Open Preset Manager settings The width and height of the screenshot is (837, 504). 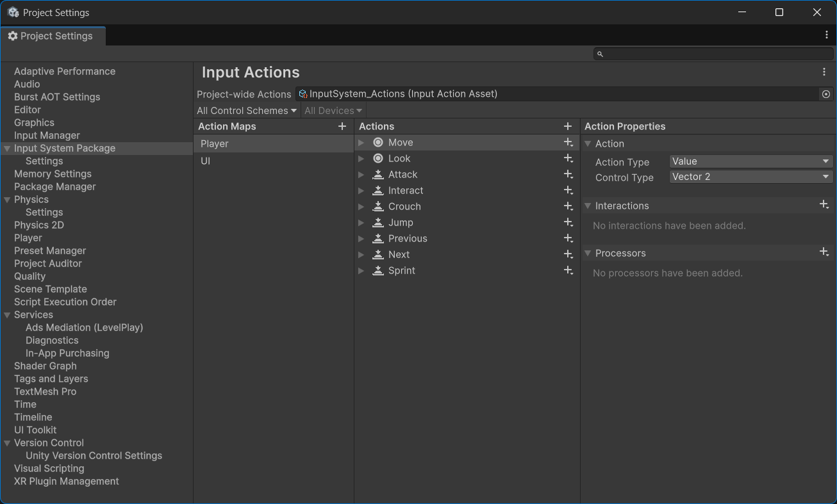(50, 250)
